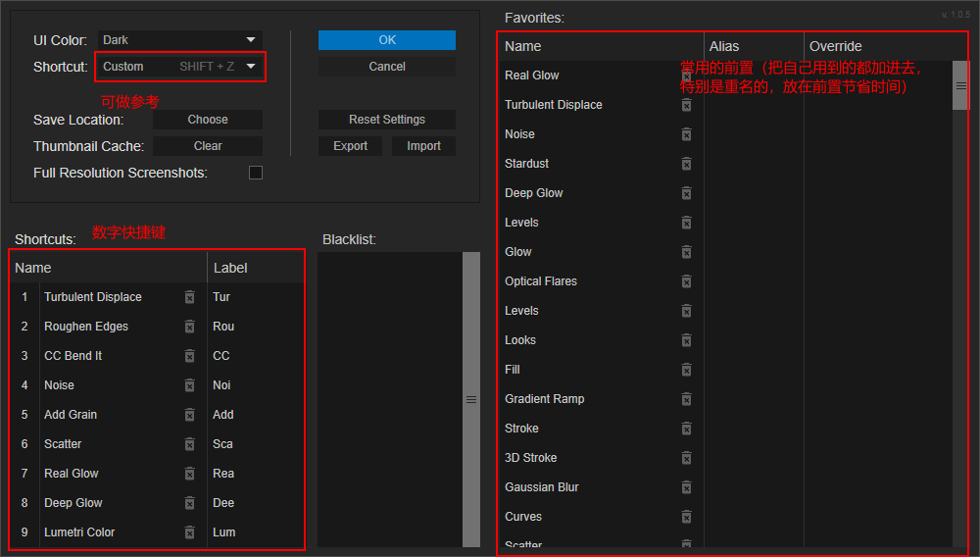The image size is (980, 557).
Task: Delete Deep Glow from Favorites
Action: click(x=686, y=193)
